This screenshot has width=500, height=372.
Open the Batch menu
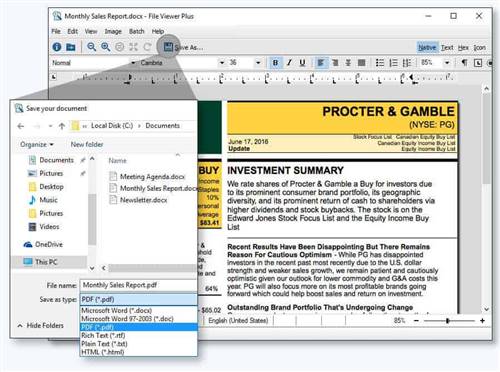pos(137,31)
